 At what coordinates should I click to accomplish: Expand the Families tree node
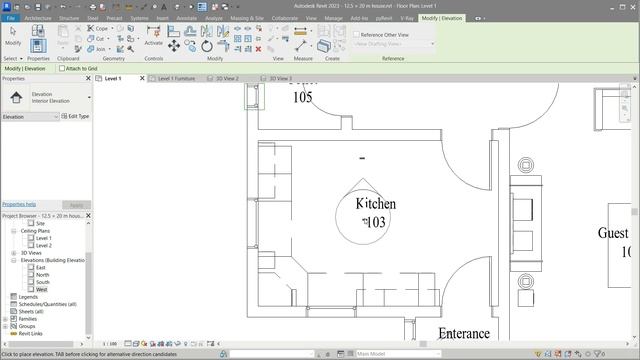click(5, 319)
